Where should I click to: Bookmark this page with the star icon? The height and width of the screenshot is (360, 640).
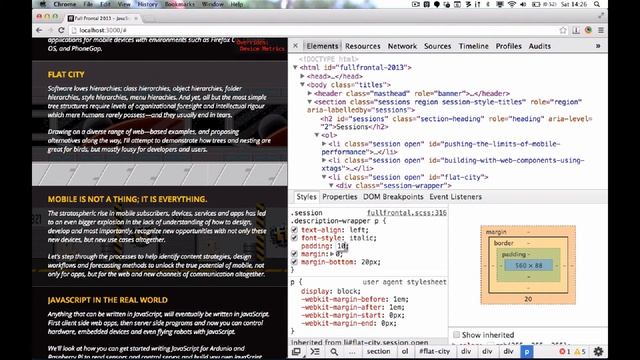pos(563,30)
